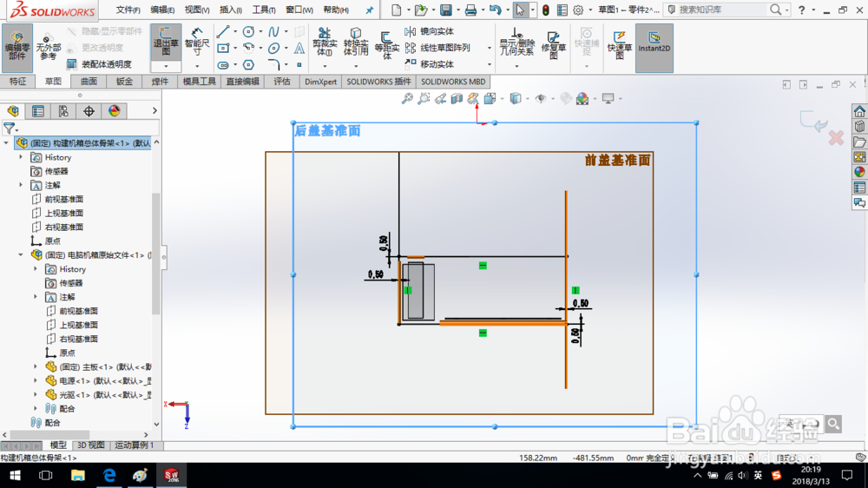
Task: Select the sketch Text tool
Action: (x=299, y=48)
